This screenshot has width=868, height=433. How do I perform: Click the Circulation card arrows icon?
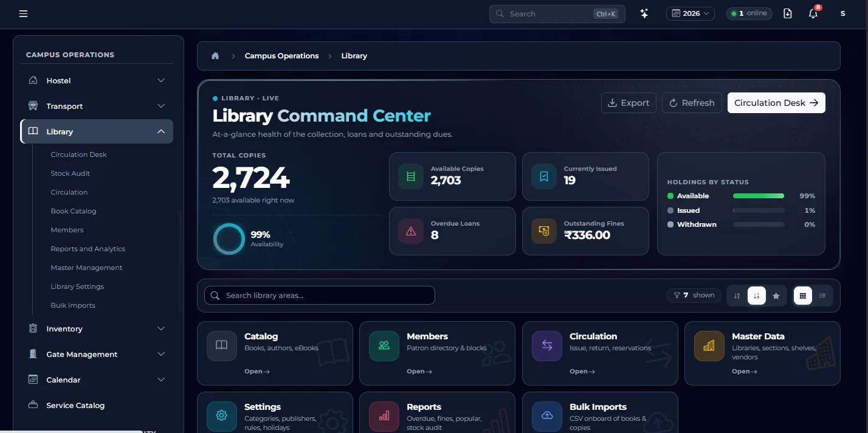pos(547,346)
